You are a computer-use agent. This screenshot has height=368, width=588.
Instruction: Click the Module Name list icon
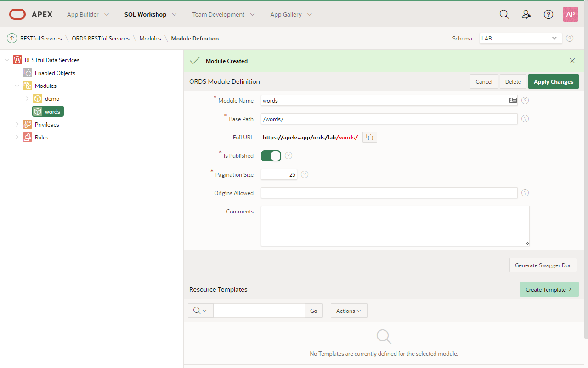(x=513, y=100)
